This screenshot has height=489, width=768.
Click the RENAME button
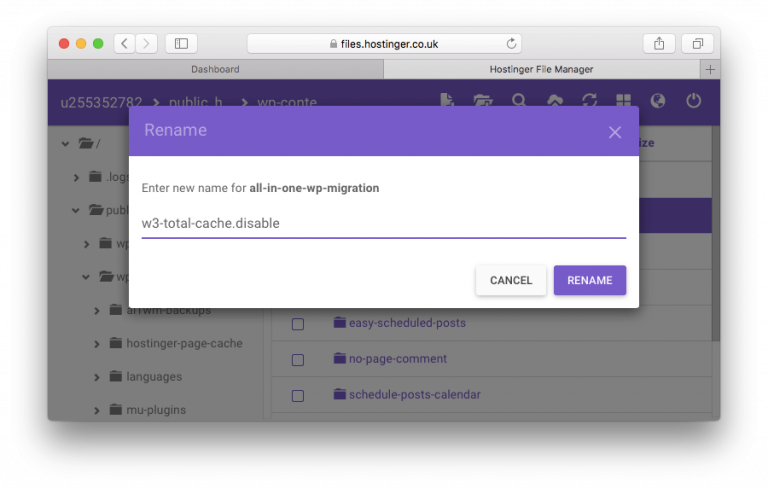[x=590, y=280]
